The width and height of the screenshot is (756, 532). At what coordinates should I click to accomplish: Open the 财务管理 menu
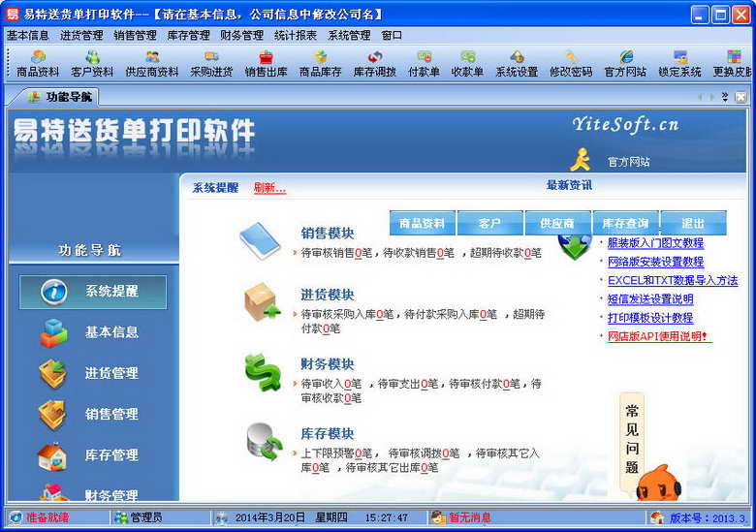[242, 35]
